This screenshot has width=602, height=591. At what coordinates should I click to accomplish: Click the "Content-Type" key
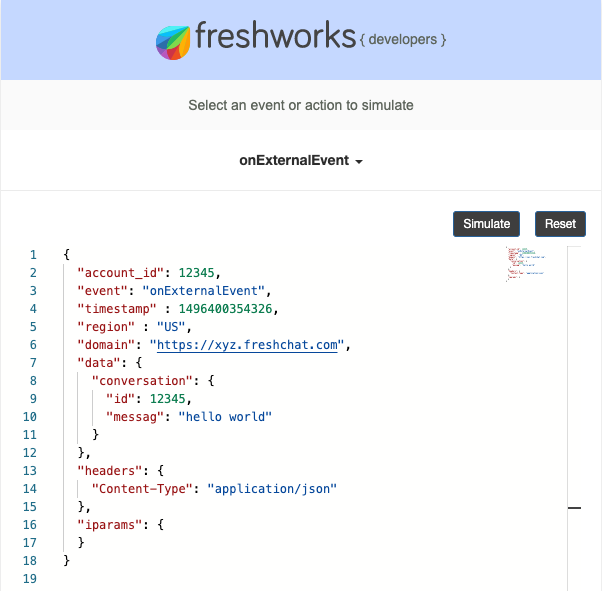click(142, 489)
